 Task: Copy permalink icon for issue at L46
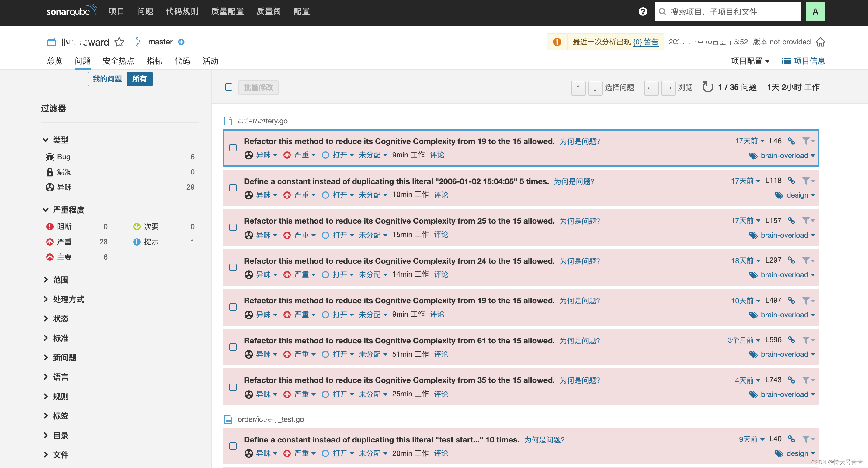click(791, 141)
